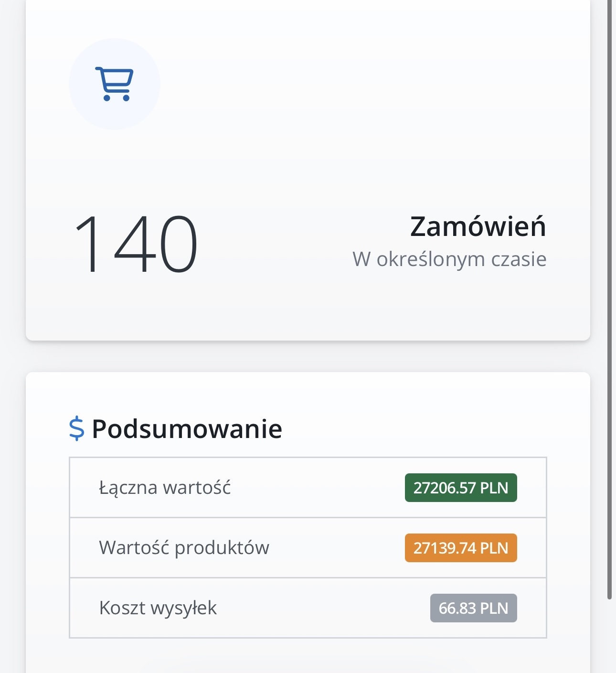Click empty space right of the cart icon
This screenshot has width=616, height=673.
coord(334,84)
